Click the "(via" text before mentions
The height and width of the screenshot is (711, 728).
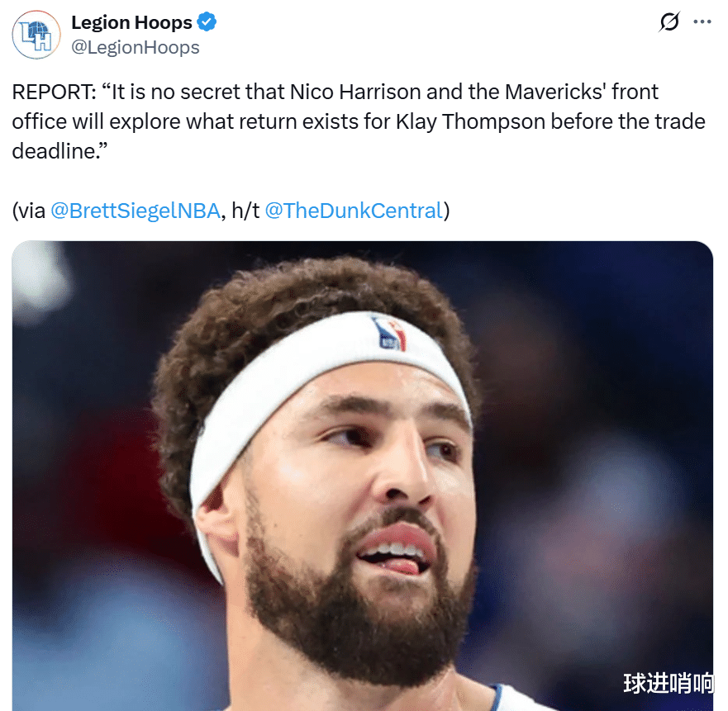(29, 211)
